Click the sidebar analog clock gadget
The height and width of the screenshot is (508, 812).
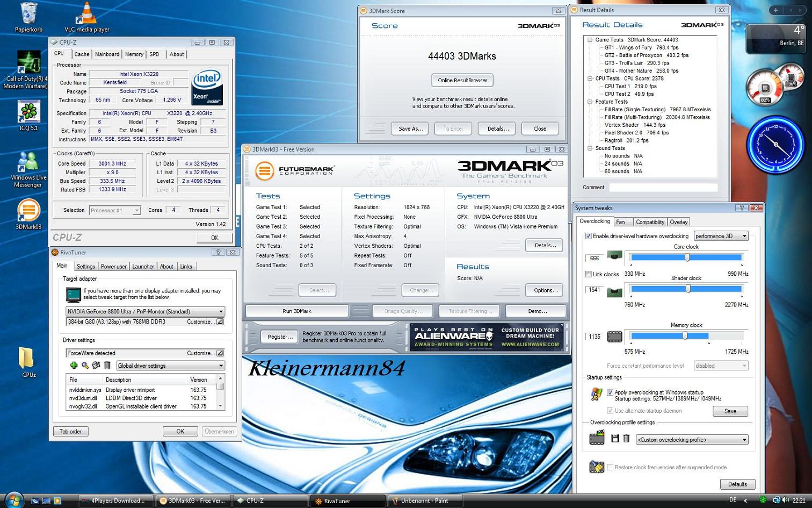775,144
